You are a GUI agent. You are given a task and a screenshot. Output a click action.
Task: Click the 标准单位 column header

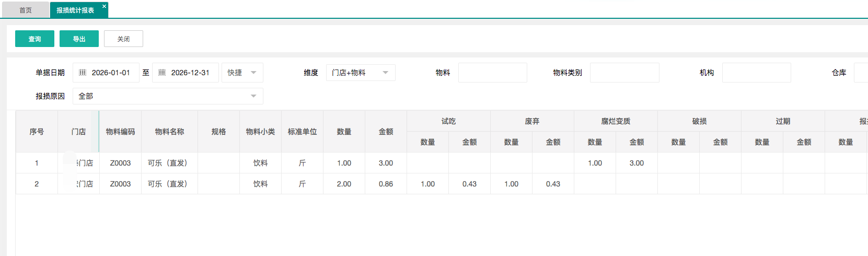(303, 132)
